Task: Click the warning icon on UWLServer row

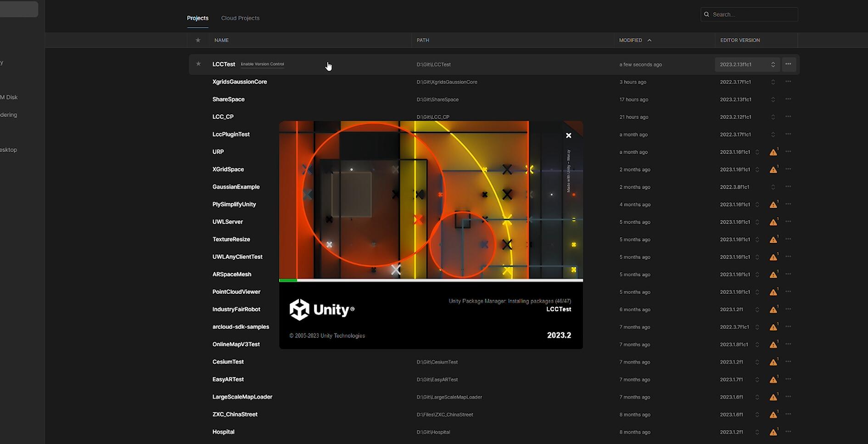Action: (773, 222)
